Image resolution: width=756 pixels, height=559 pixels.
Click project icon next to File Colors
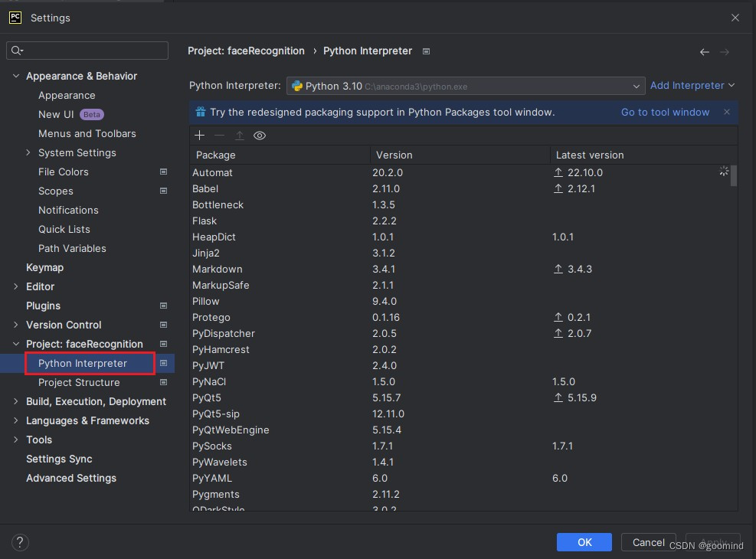(163, 172)
